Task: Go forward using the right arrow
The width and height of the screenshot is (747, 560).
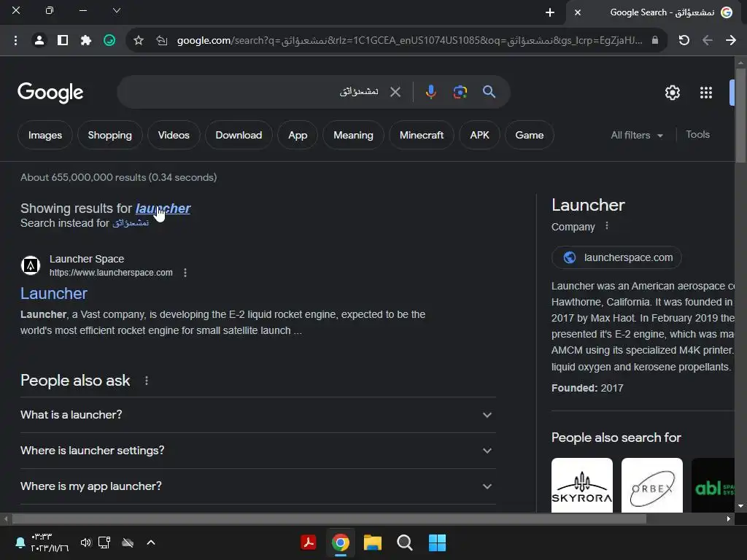Action: click(731, 41)
